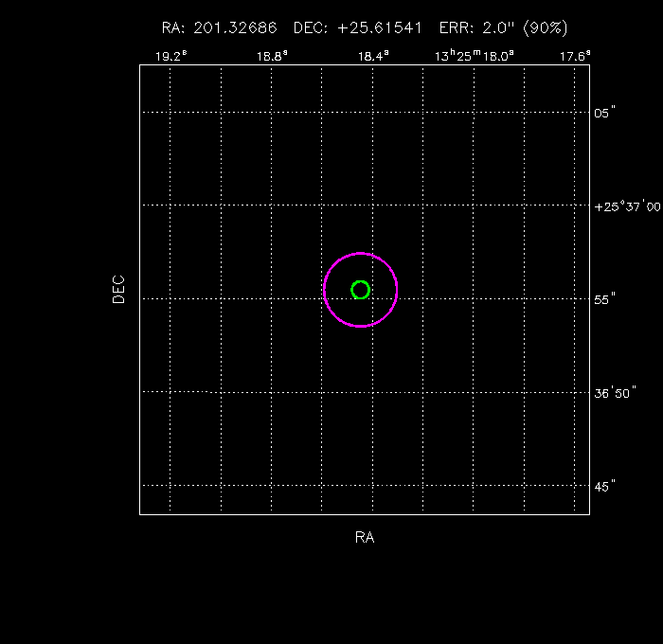Screen dimensions: 663x644
Task: Click the +25°37'00 declination tick label
Action: (x=627, y=206)
